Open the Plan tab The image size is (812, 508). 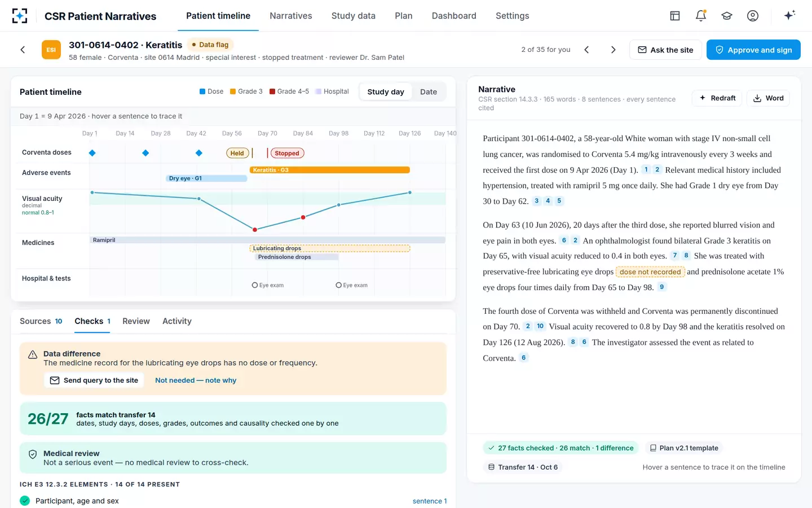click(x=404, y=16)
